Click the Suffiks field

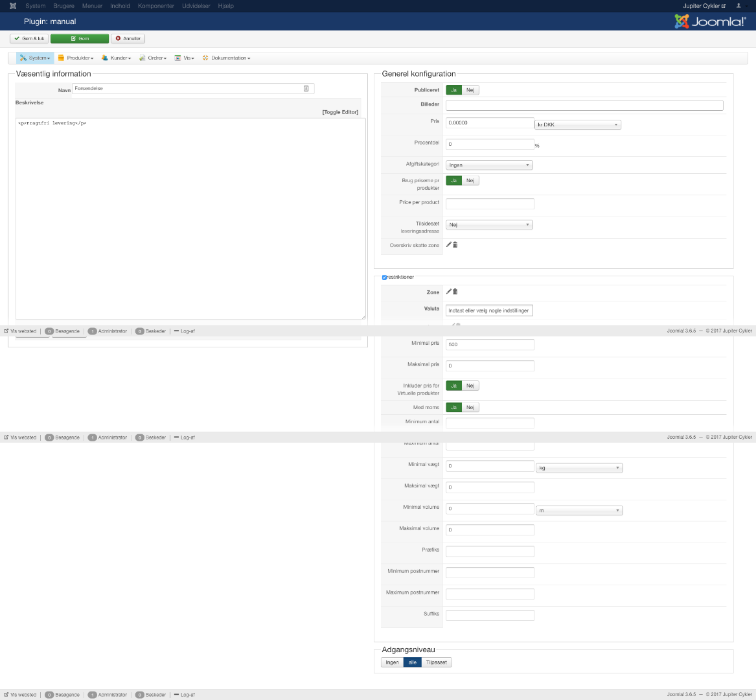point(490,615)
